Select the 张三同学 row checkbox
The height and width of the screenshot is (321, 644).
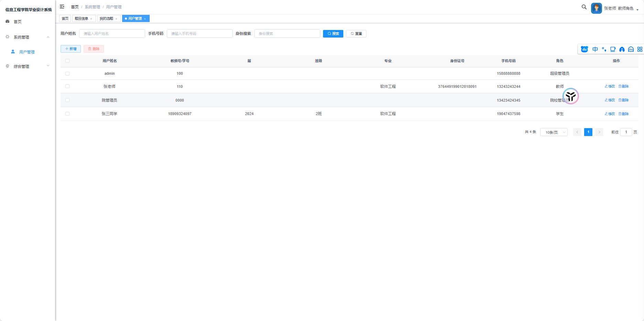coord(67,114)
